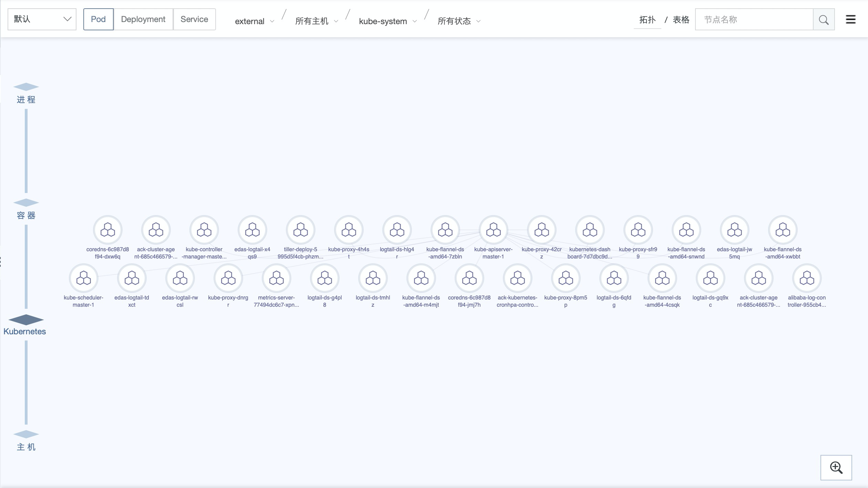Select the kube-scheduler-master-1 pod node
The image size is (868, 488).
[84, 278]
